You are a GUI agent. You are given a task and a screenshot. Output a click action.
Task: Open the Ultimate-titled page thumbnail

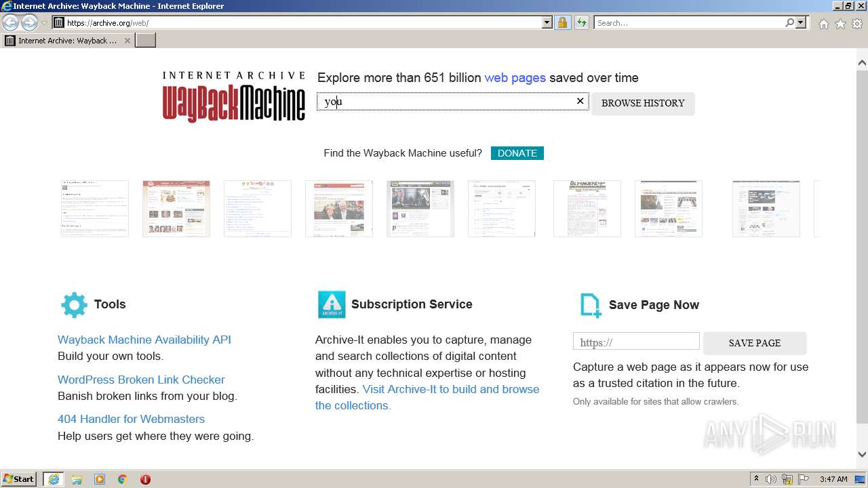click(x=587, y=209)
